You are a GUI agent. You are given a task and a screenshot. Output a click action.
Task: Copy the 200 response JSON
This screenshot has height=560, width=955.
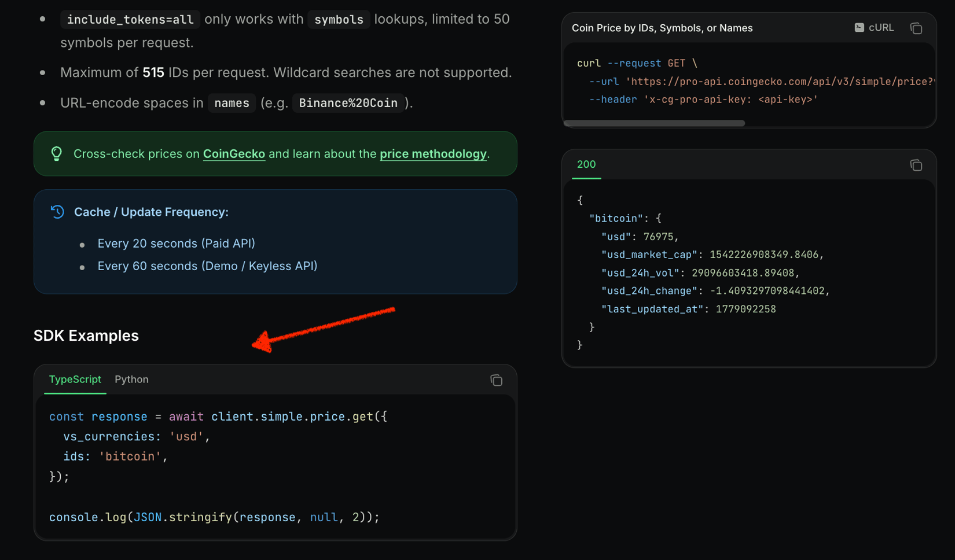click(x=916, y=165)
